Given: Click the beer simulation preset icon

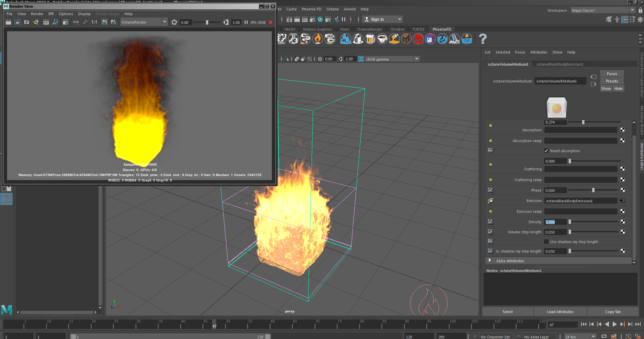Looking at the screenshot, I should pos(370,39).
